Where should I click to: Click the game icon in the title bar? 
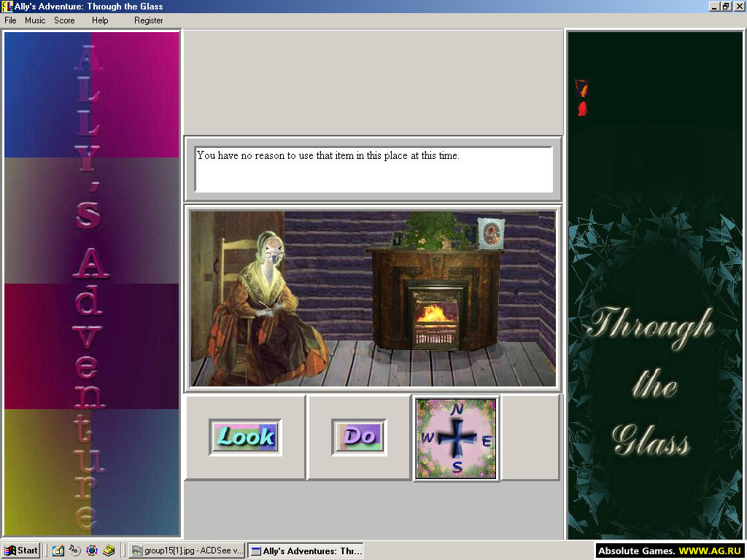click(x=7, y=6)
